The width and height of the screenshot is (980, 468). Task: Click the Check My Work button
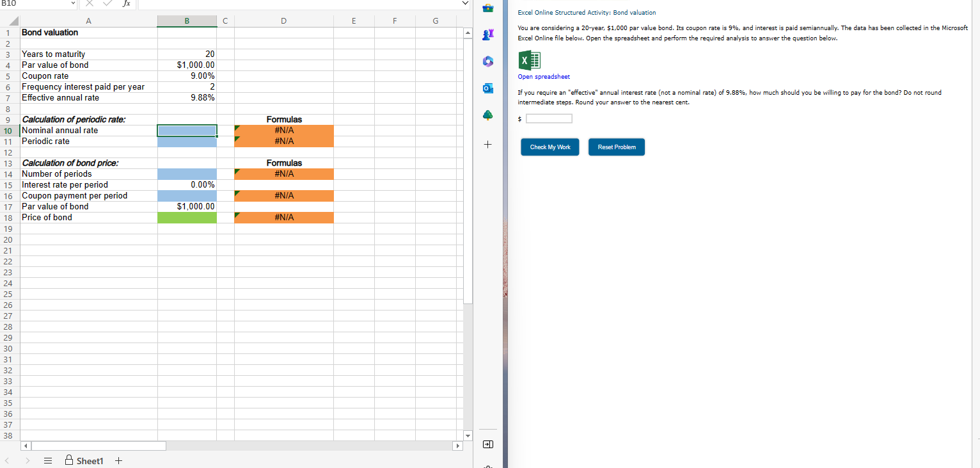click(550, 147)
